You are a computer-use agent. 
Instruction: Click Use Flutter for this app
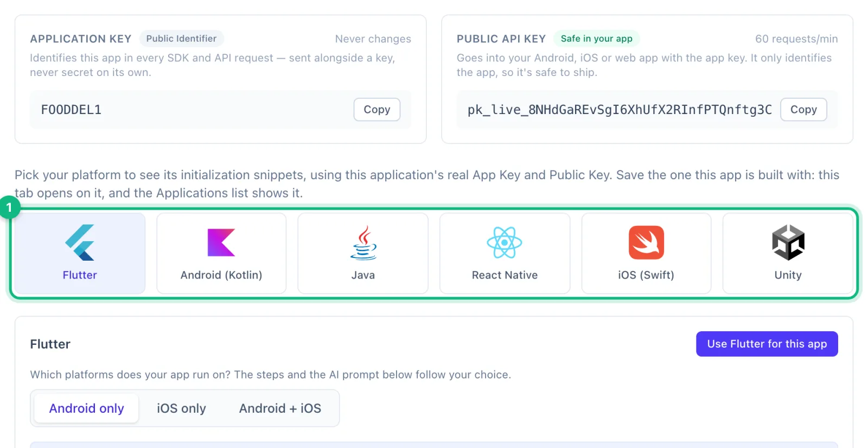767,344
